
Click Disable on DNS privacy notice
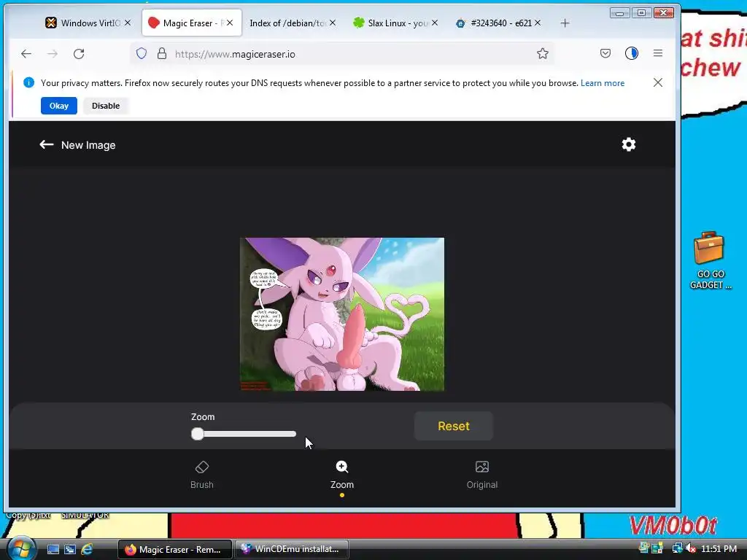(106, 106)
